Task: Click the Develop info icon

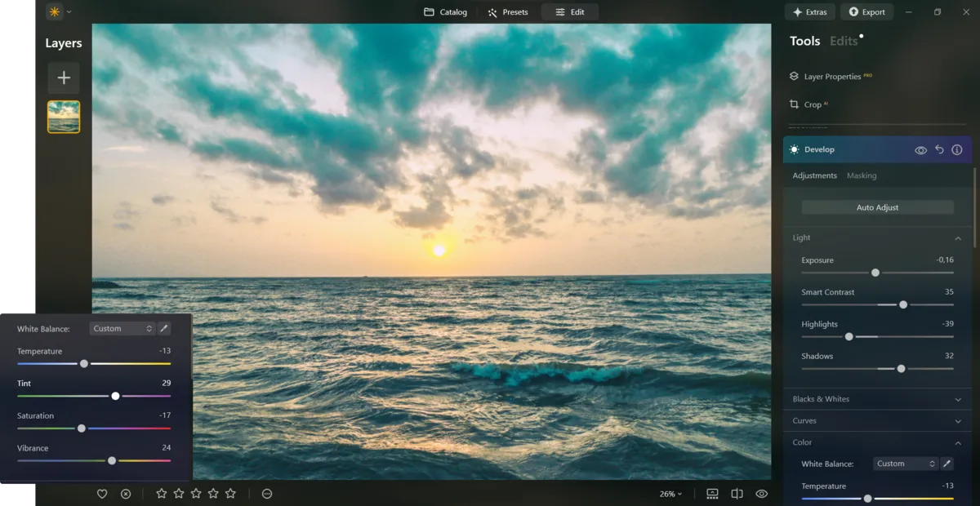Action: (x=957, y=150)
